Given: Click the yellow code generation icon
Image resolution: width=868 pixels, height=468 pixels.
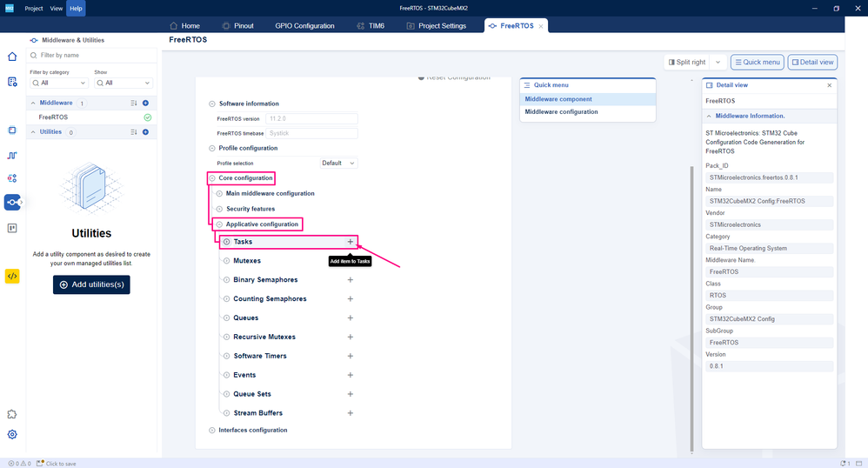Looking at the screenshot, I should click(x=12, y=276).
